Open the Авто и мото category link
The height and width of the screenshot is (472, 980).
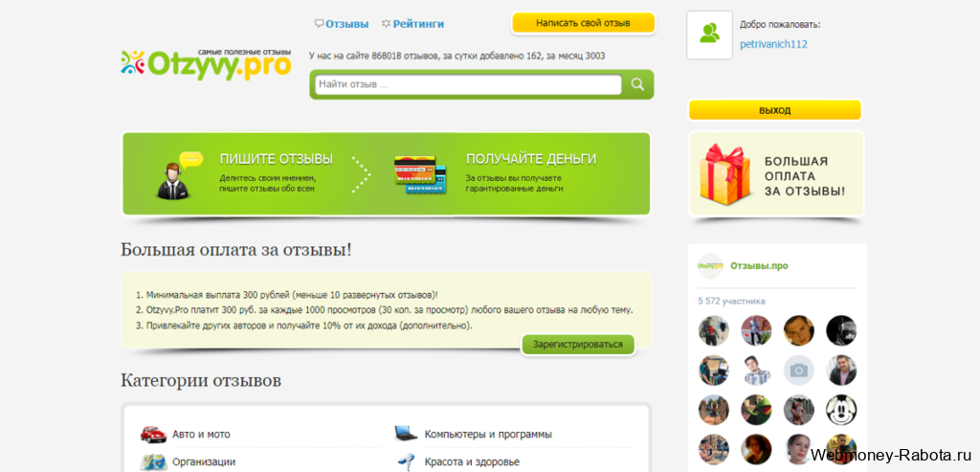[201, 435]
